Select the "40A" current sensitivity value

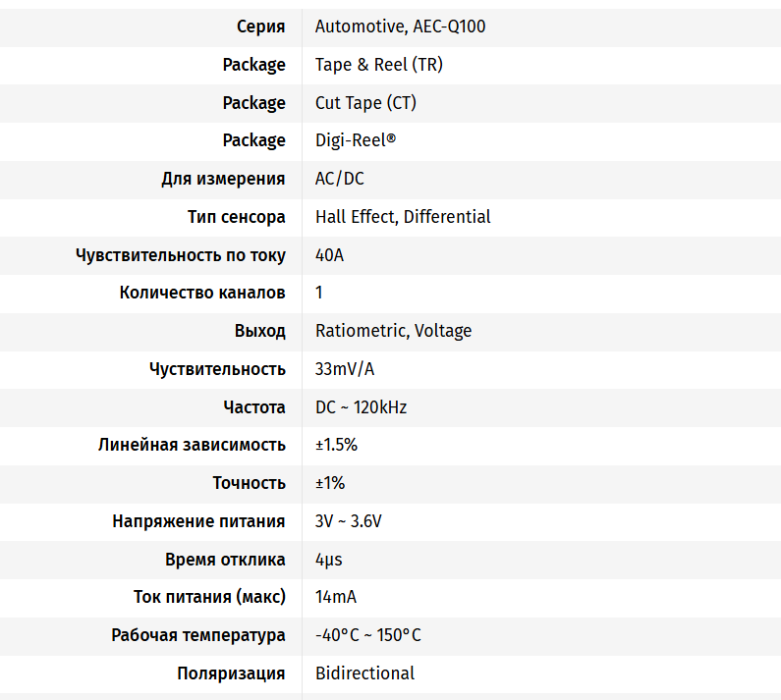[x=329, y=255]
